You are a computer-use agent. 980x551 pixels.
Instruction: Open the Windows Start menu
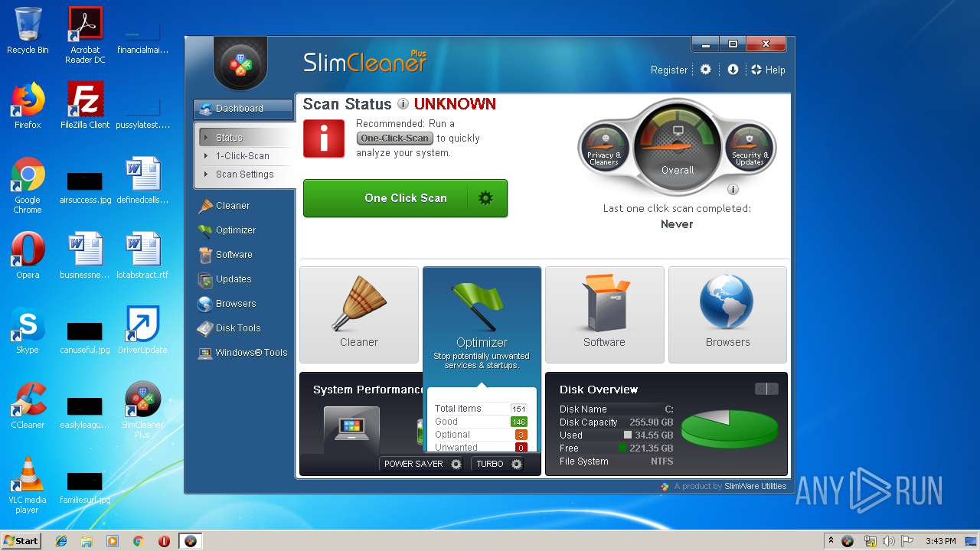tap(21, 541)
